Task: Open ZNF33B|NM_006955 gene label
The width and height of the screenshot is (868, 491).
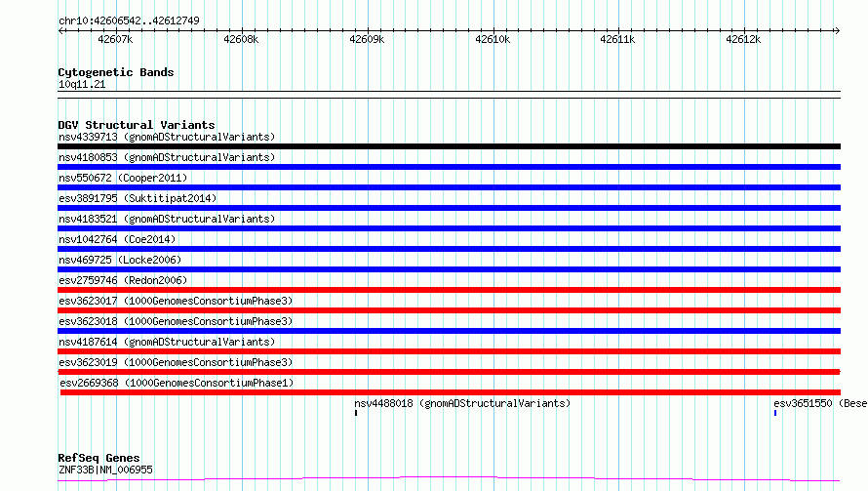Action: point(105,470)
